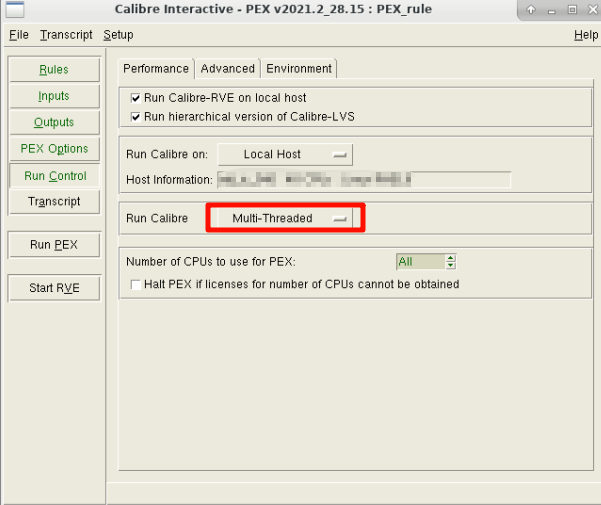
Task: Click the Rules sidebar button
Action: [54, 69]
